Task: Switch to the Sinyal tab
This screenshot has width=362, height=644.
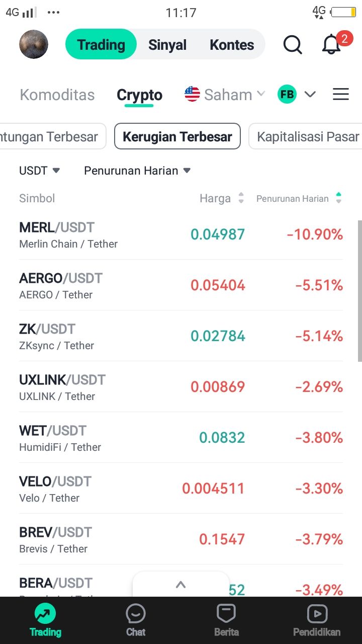Action: (167, 44)
